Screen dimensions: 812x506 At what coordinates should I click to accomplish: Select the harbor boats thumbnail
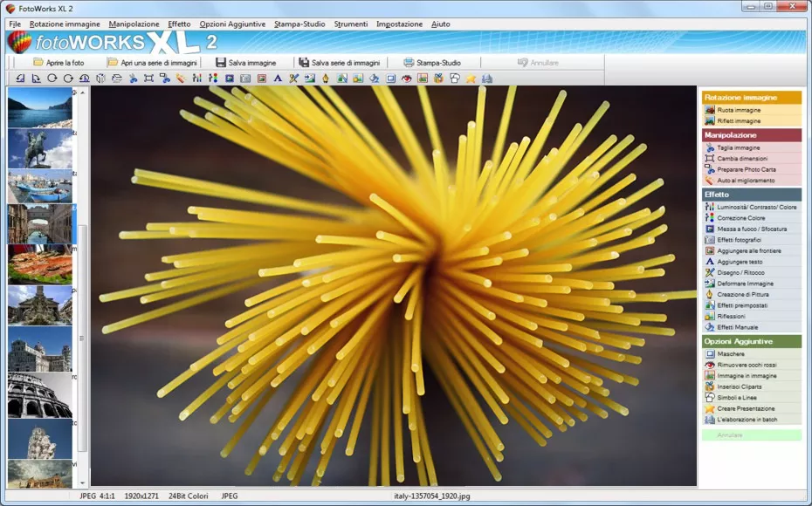click(40, 186)
